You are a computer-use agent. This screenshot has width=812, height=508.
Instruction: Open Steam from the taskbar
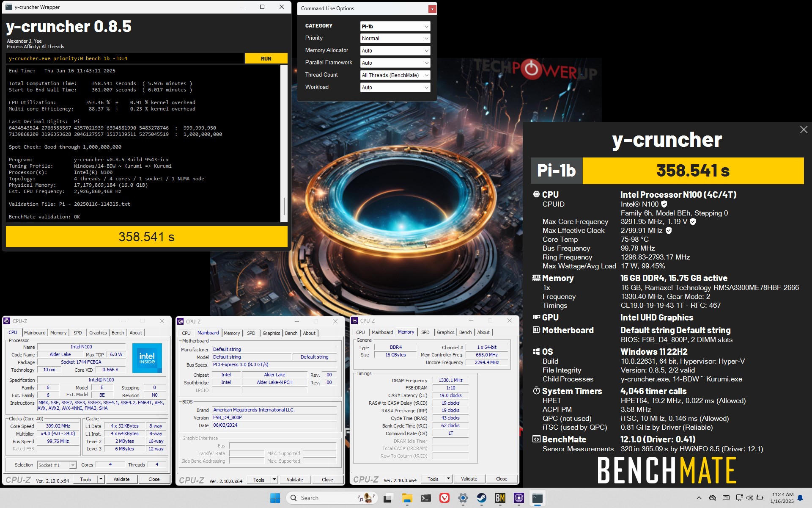click(482, 498)
